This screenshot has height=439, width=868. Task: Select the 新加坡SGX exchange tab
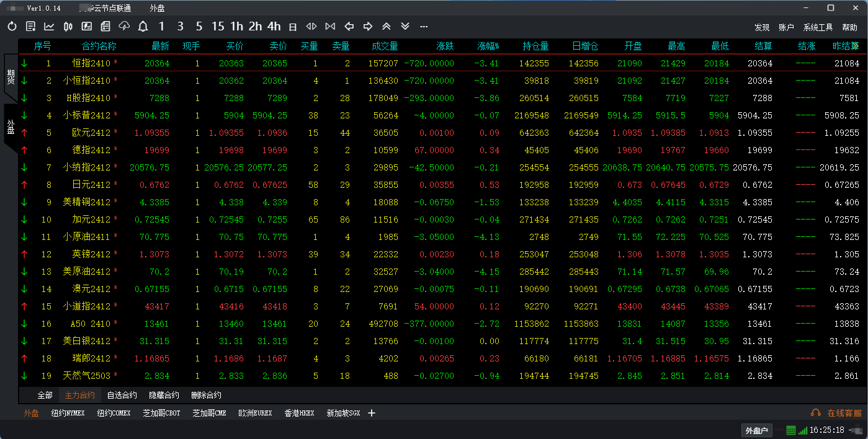coord(343,413)
